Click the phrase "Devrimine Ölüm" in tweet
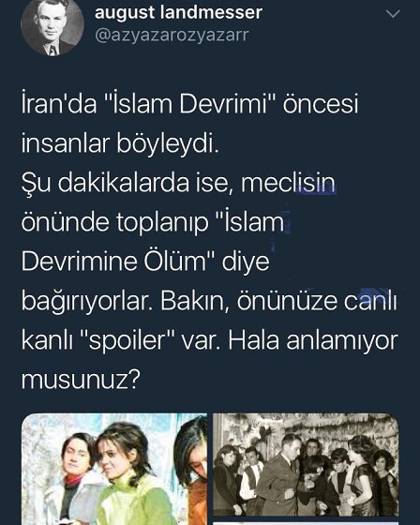 tap(113, 262)
